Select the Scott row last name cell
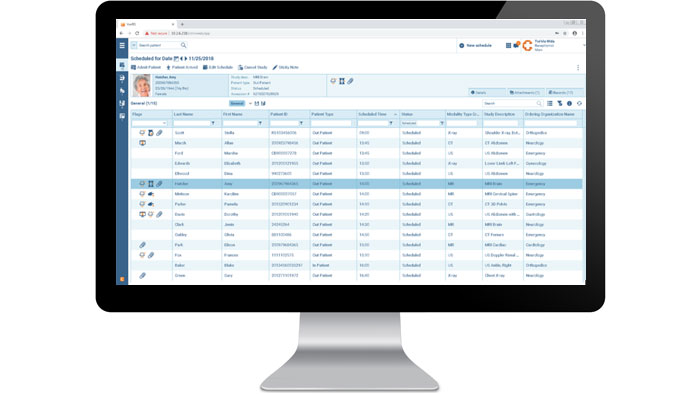 (x=196, y=133)
